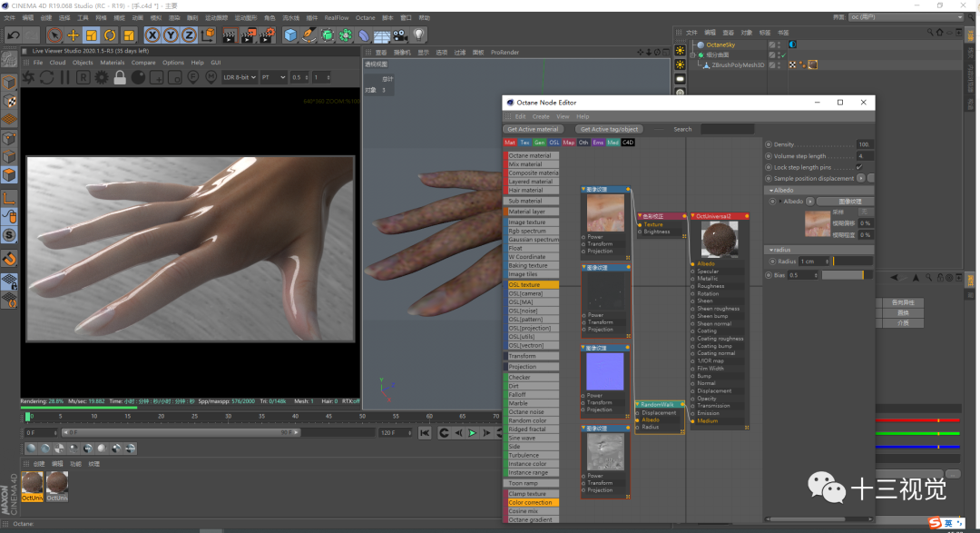Open View menu in Octane Node Editor
Image resolution: width=980 pixels, height=533 pixels.
click(x=563, y=116)
